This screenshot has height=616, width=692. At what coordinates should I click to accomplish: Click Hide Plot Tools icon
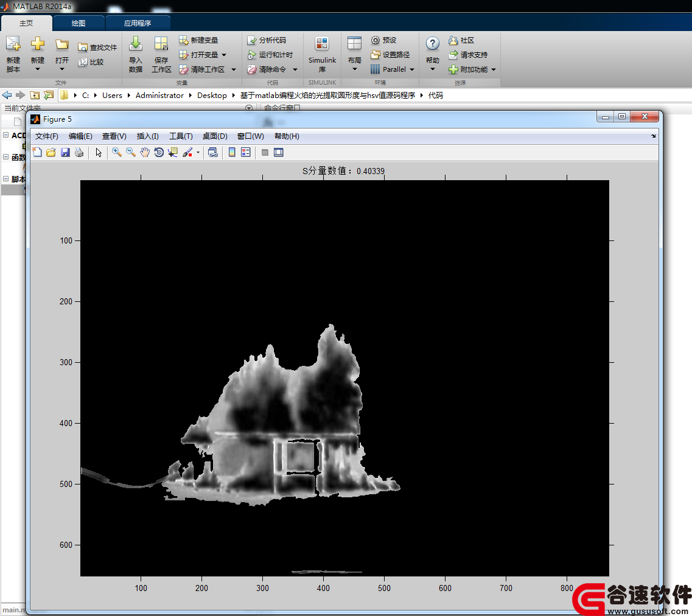(x=265, y=152)
